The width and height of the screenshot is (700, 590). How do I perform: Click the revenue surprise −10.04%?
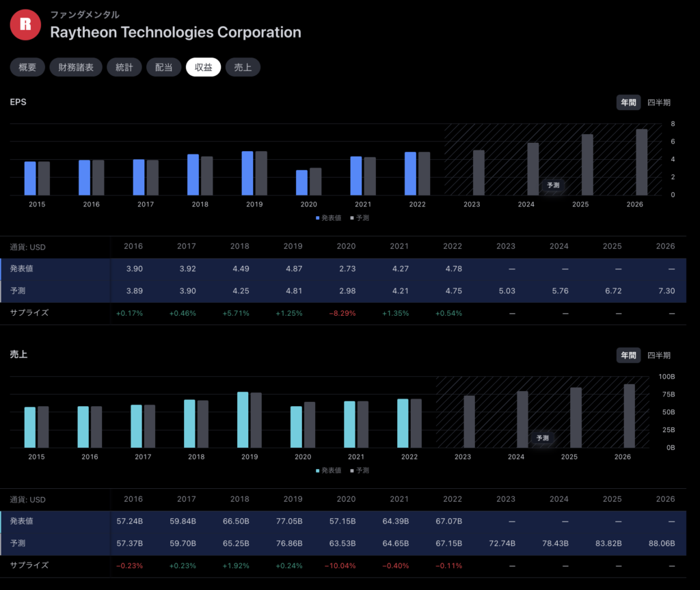pyautogui.click(x=340, y=565)
